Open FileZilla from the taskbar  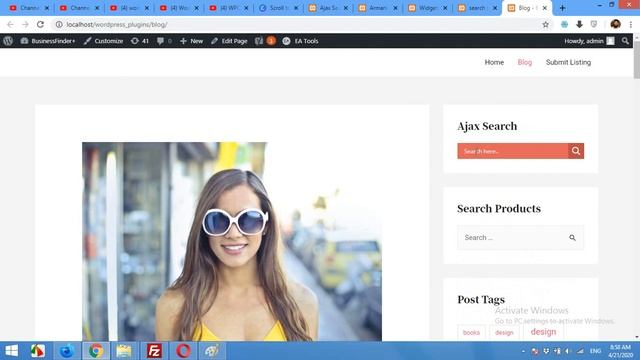pos(154,351)
